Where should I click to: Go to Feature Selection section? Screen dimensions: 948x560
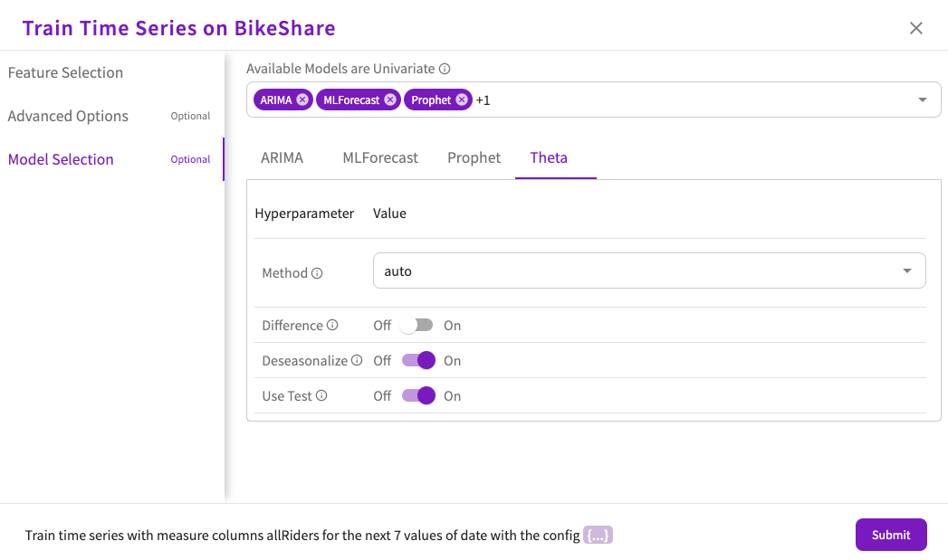tap(65, 72)
